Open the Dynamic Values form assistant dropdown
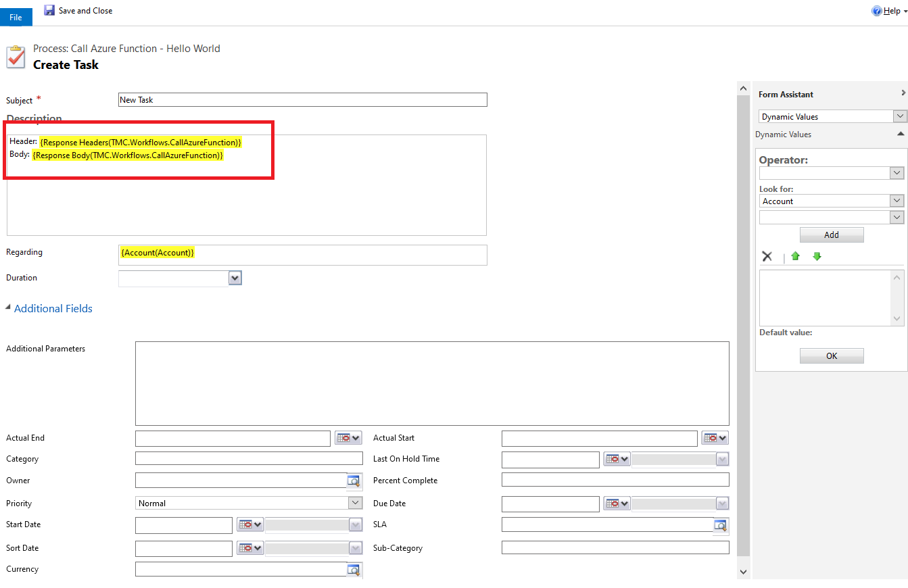 (899, 117)
